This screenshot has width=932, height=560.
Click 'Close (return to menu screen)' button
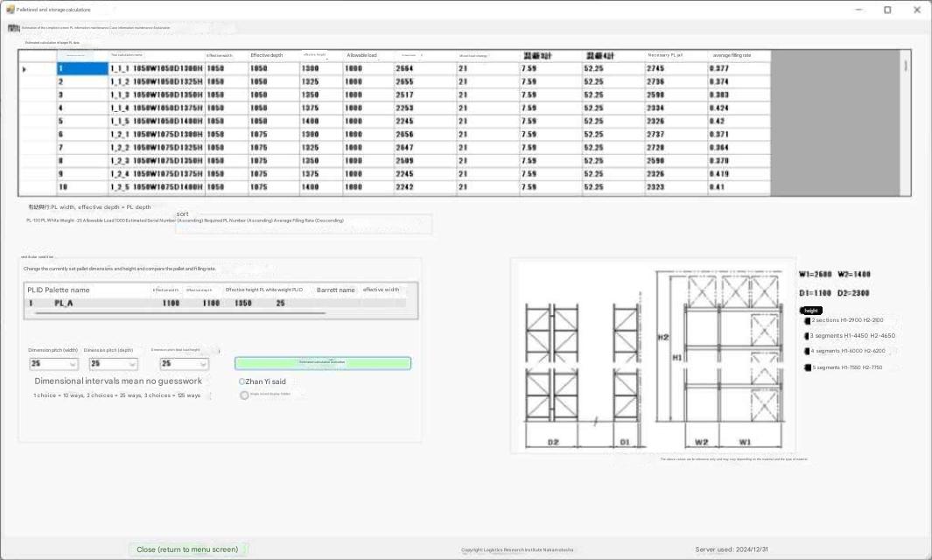pos(187,549)
